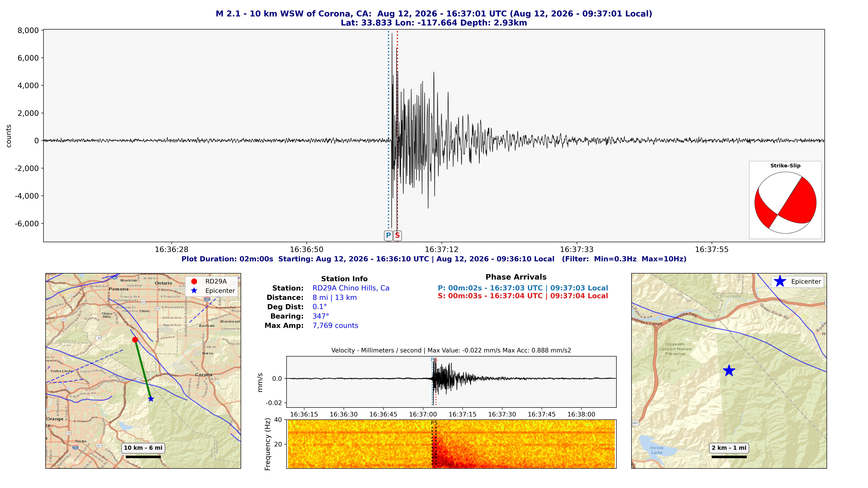Screen dimensions: 868x488
Task: Click the 16:37:12 tick label on seismogram
Action: click(x=441, y=250)
